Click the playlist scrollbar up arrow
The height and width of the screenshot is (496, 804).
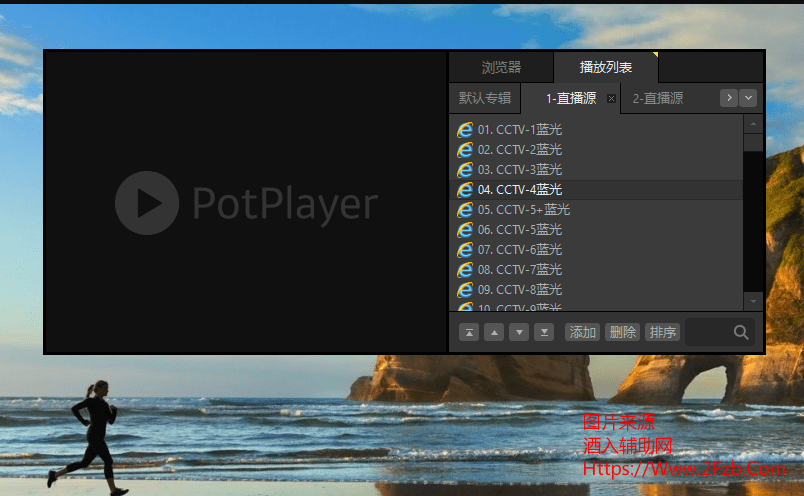[753, 123]
